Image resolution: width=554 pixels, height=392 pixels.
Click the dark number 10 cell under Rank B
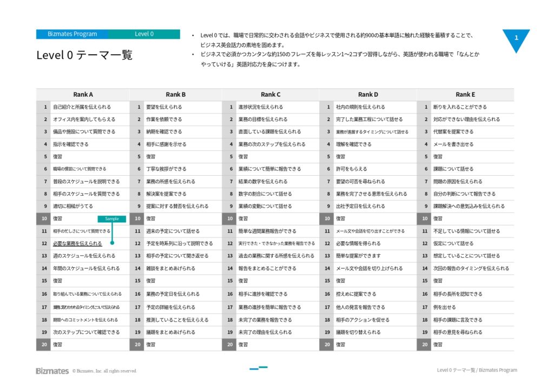point(138,219)
